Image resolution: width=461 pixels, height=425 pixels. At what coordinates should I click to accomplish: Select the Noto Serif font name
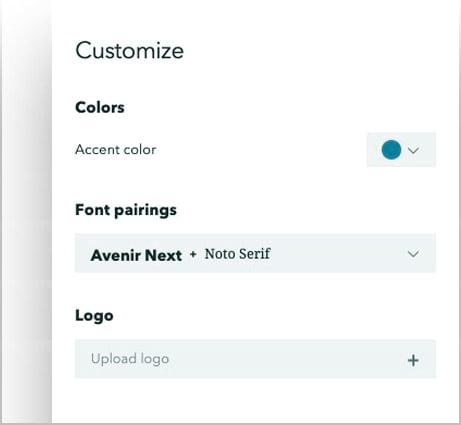237,254
